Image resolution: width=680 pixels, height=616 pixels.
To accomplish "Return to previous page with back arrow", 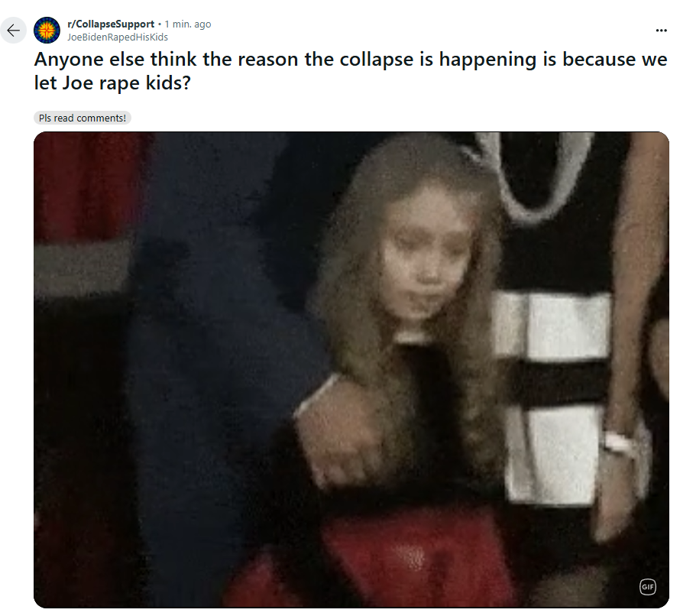I will click(14, 31).
